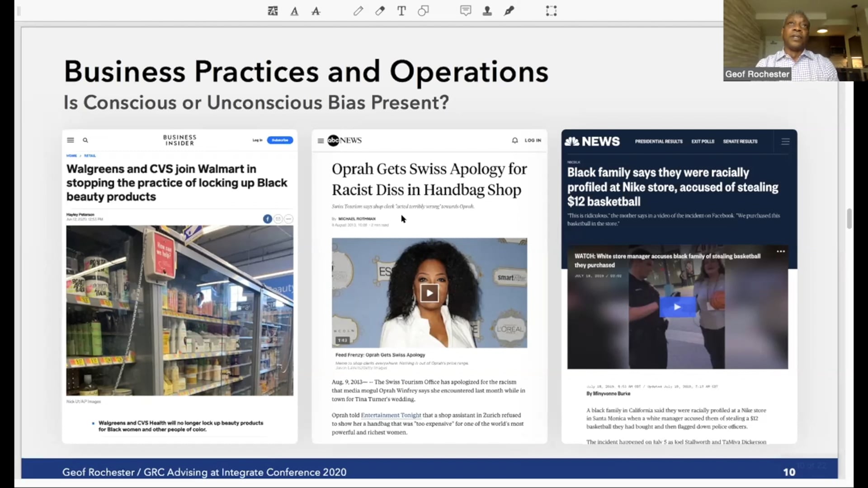The width and height of the screenshot is (868, 488).
Task: Click Business Insider search magnifier
Action: click(85, 140)
